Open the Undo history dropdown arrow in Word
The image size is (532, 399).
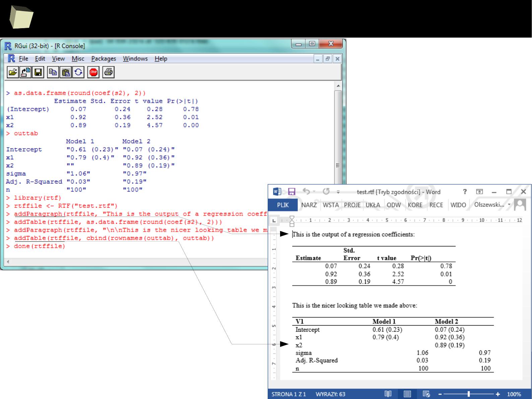coord(314,192)
